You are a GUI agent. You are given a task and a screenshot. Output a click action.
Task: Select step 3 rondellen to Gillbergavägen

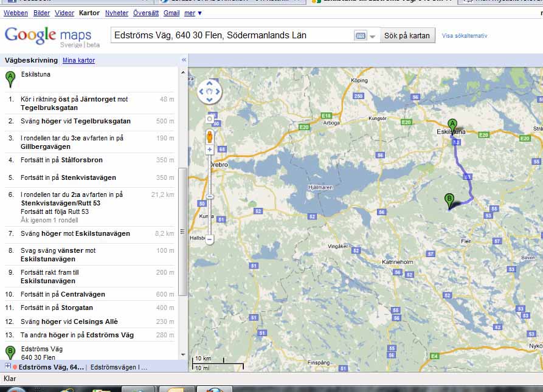pos(89,142)
